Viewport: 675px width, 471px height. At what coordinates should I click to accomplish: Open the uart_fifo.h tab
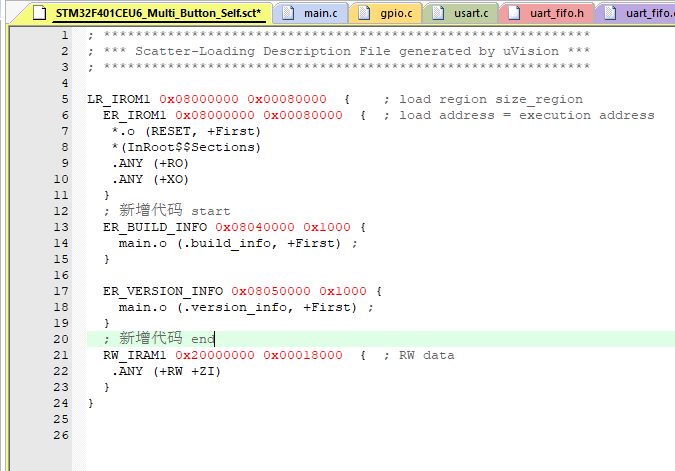(547, 13)
